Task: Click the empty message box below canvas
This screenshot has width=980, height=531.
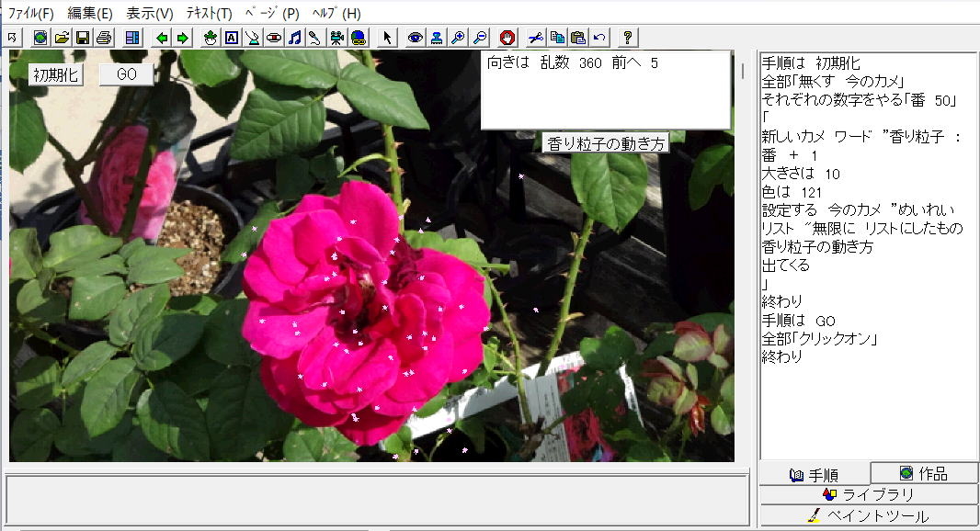Action: 377,500
